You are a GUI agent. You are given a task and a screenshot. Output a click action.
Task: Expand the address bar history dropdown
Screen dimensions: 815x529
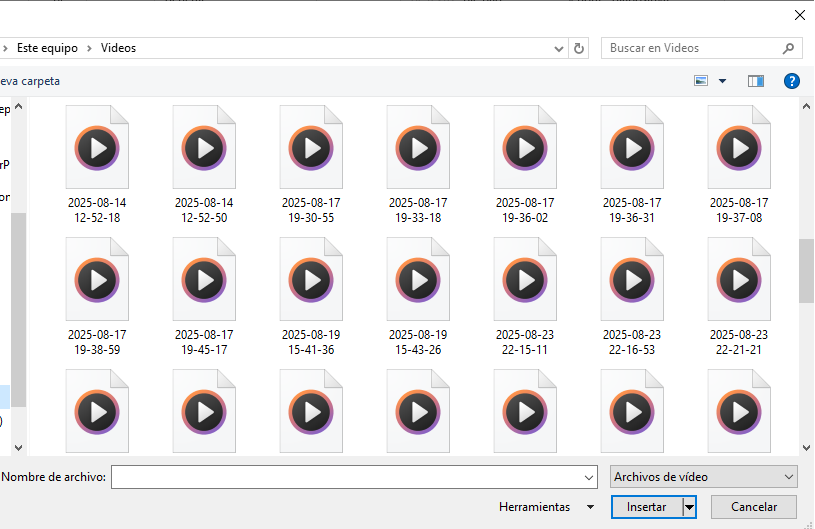coord(559,48)
